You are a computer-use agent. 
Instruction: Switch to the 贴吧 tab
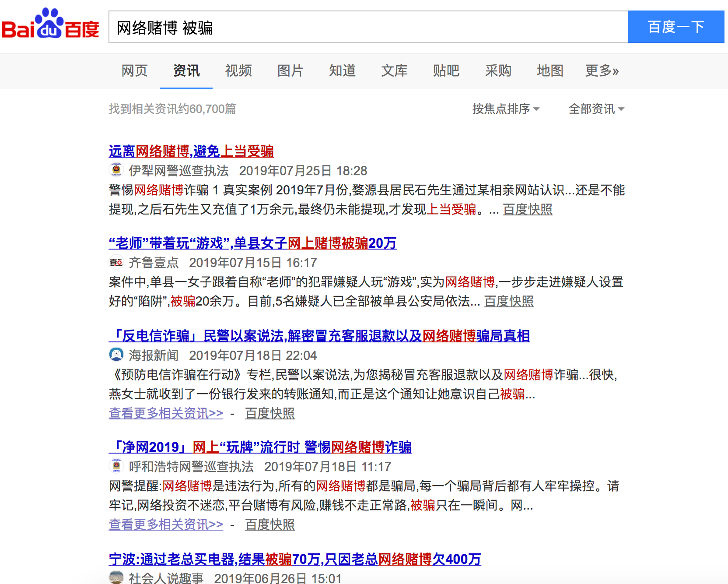[446, 70]
